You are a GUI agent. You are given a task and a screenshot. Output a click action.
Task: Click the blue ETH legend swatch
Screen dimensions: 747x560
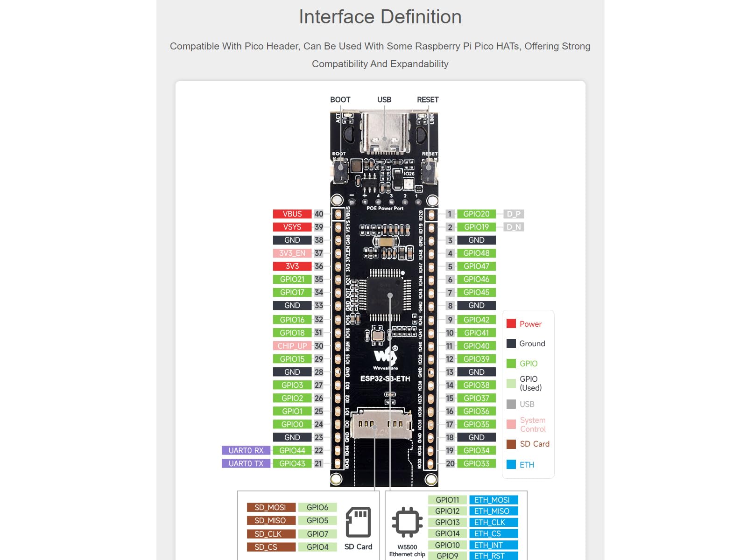(x=511, y=465)
